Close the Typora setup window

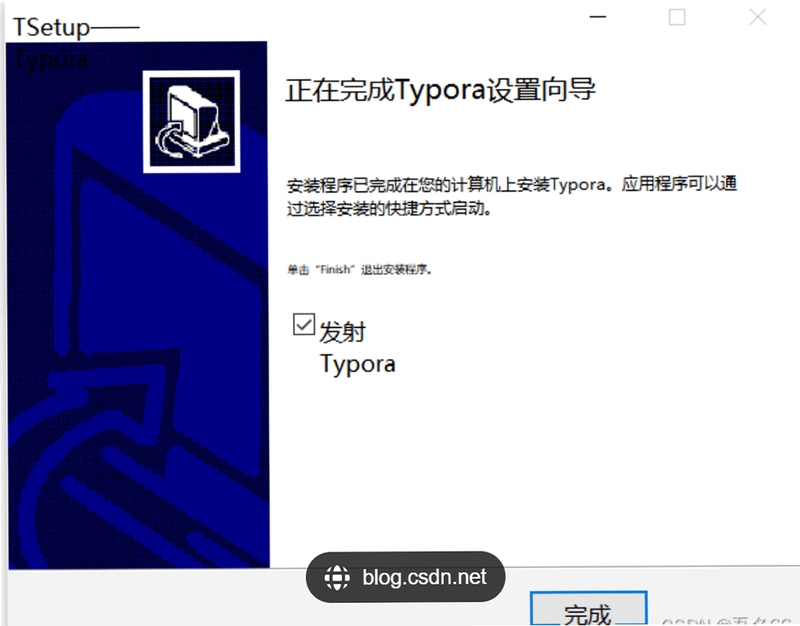pos(758,17)
